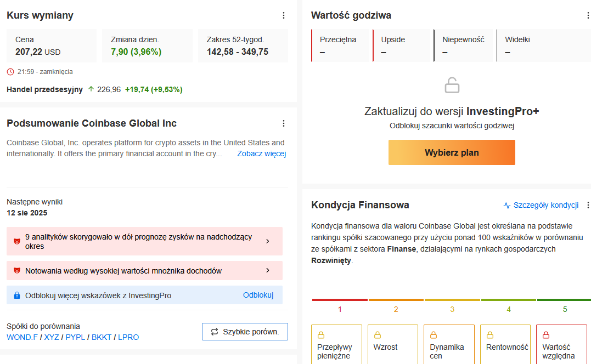Click the Szybkie porówn. button
This screenshot has height=364, width=591.
245,332
